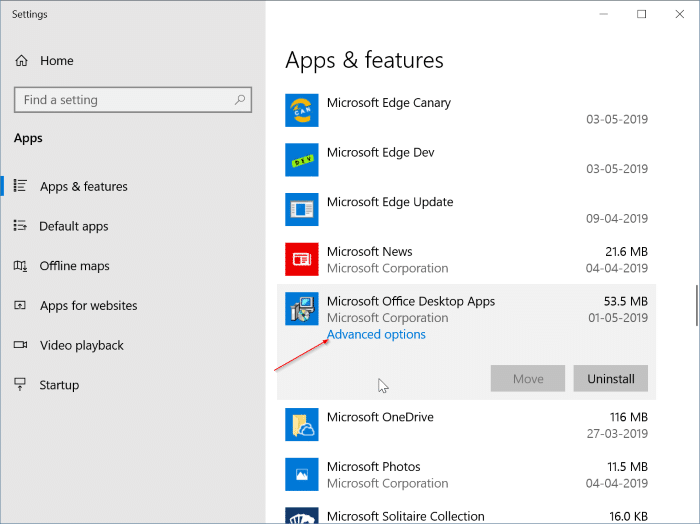This screenshot has height=524, width=700.
Task: Click the 09-04-2019 Edge Update date
Action: click(x=617, y=219)
